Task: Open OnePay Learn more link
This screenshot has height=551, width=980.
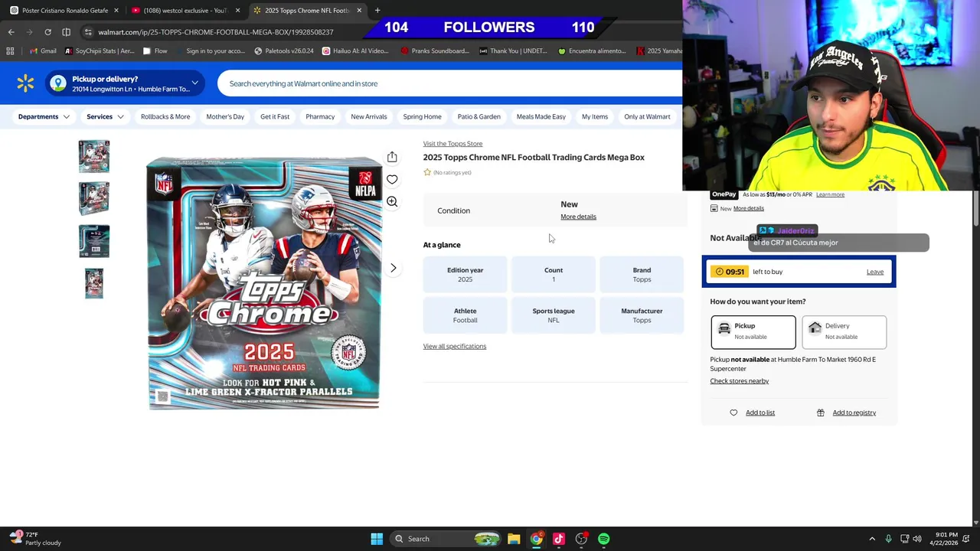Action: (x=830, y=194)
